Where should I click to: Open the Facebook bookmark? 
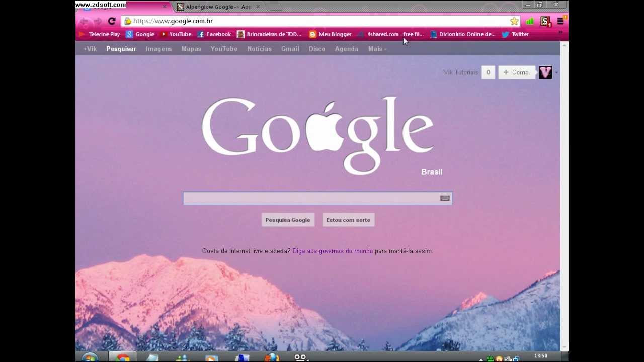(x=214, y=34)
